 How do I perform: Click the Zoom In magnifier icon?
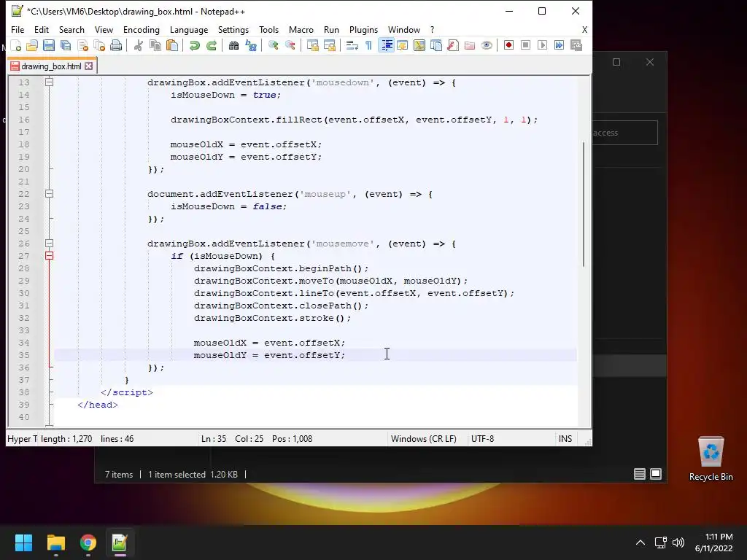[x=273, y=45]
